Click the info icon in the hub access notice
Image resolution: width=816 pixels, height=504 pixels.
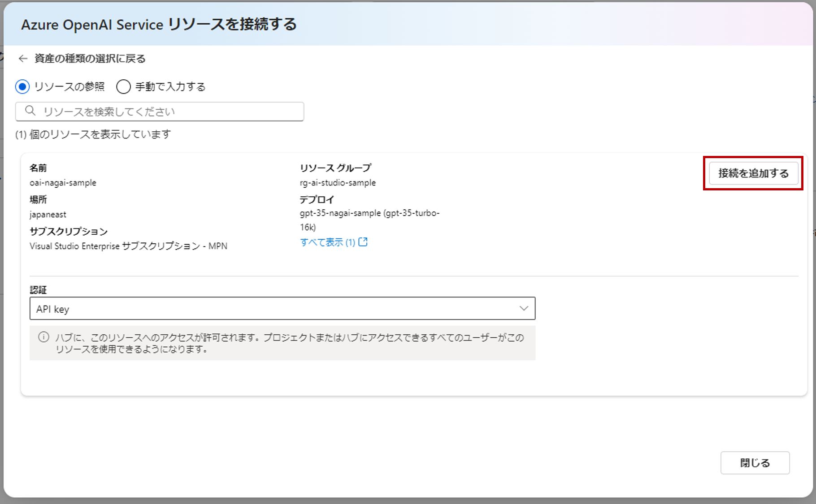43,337
